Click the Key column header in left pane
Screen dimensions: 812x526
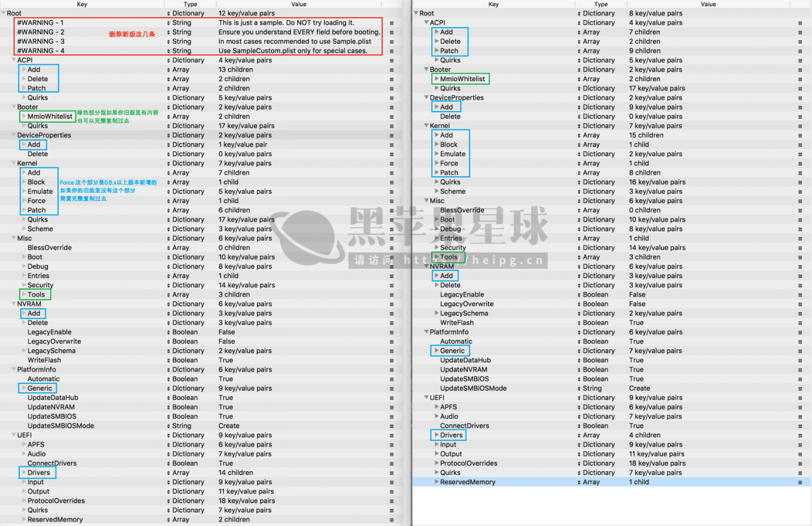click(x=82, y=4)
